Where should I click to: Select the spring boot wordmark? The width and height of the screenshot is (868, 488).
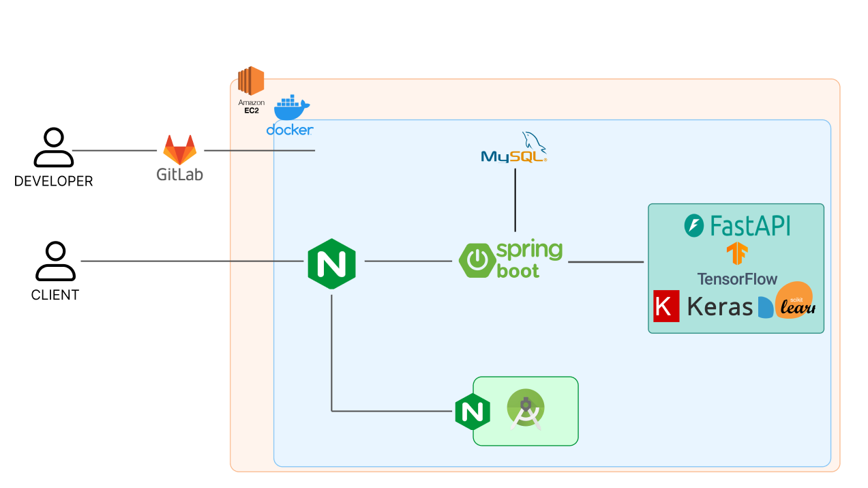(x=530, y=260)
